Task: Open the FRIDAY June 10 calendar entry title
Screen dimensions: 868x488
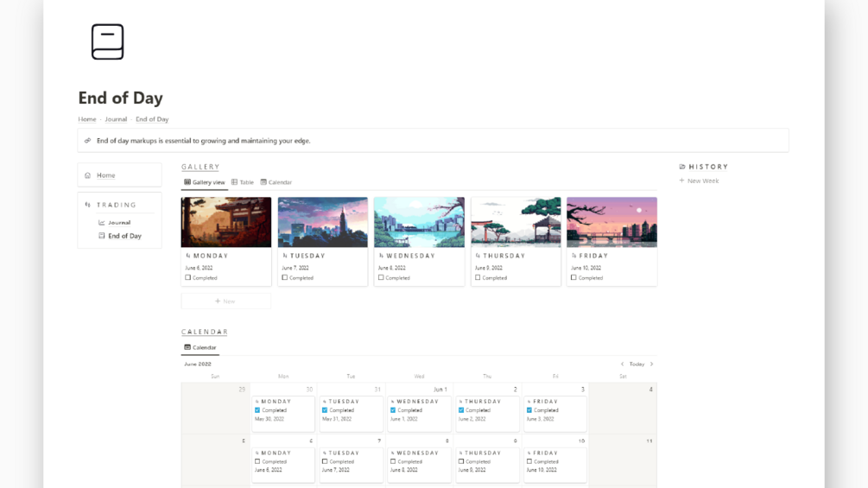Action: [x=545, y=453]
